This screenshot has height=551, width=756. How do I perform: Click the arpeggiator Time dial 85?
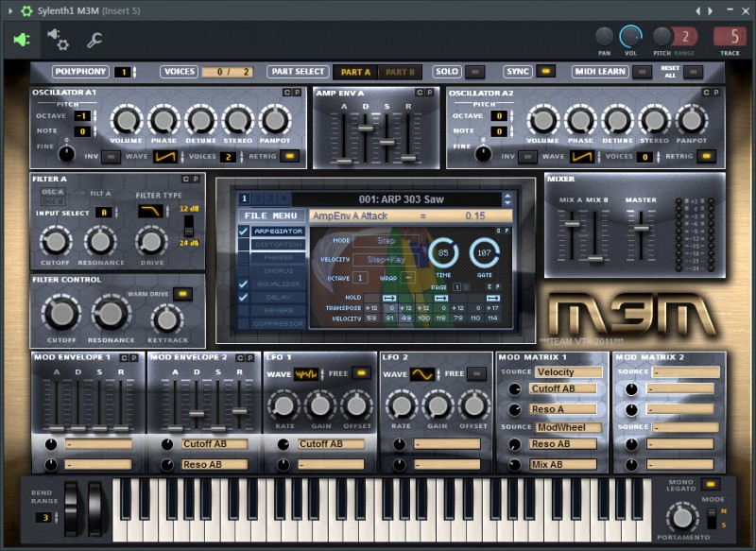(x=443, y=253)
